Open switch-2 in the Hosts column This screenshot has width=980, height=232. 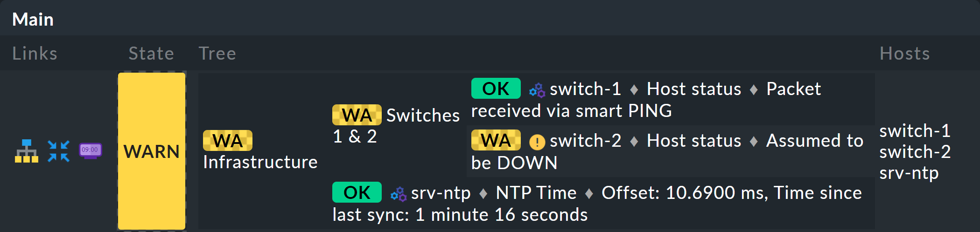click(915, 152)
